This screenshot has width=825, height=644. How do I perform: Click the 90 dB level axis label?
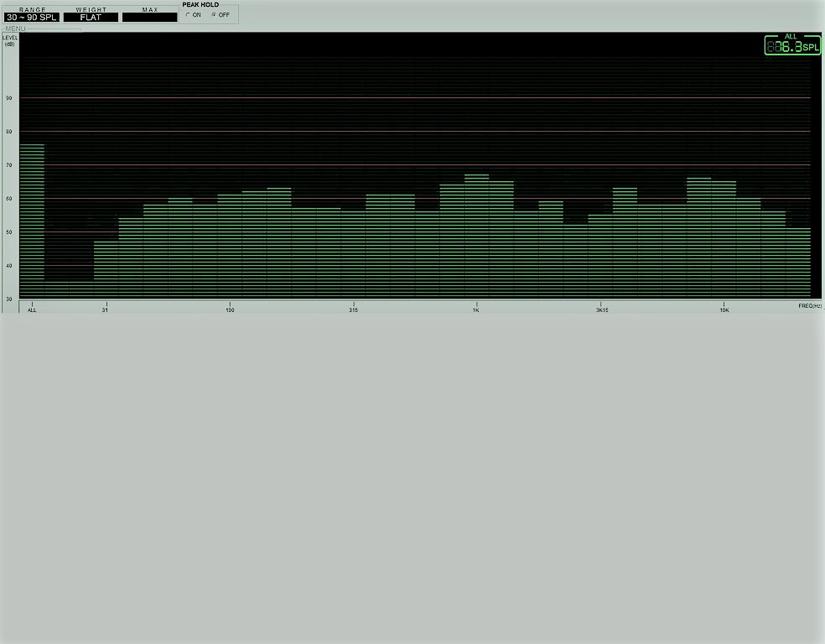coord(9,98)
